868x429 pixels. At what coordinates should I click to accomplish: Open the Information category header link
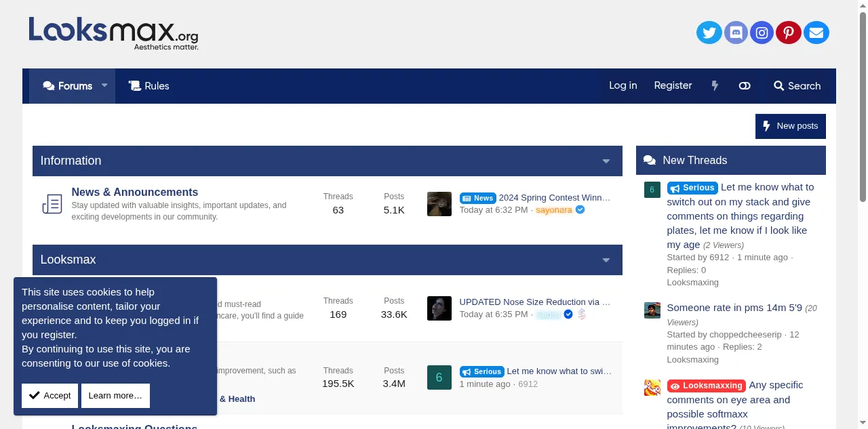pyautogui.click(x=71, y=161)
